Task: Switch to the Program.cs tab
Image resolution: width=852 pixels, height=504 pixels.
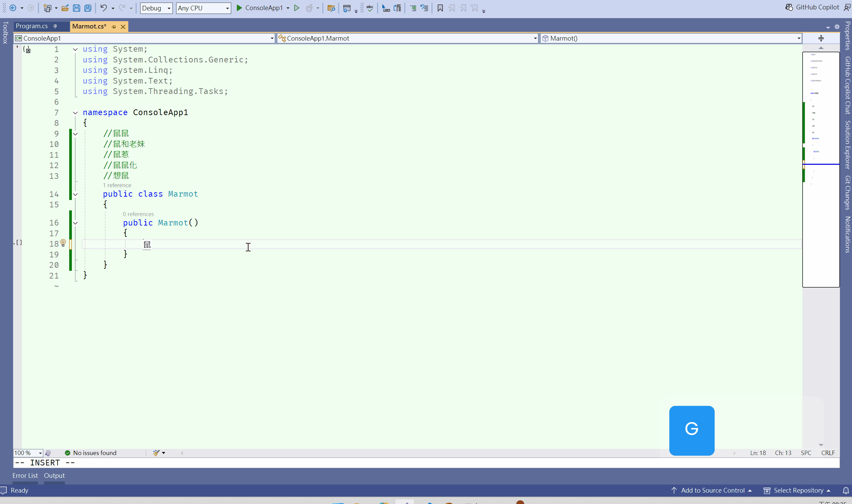Action: coord(32,26)
